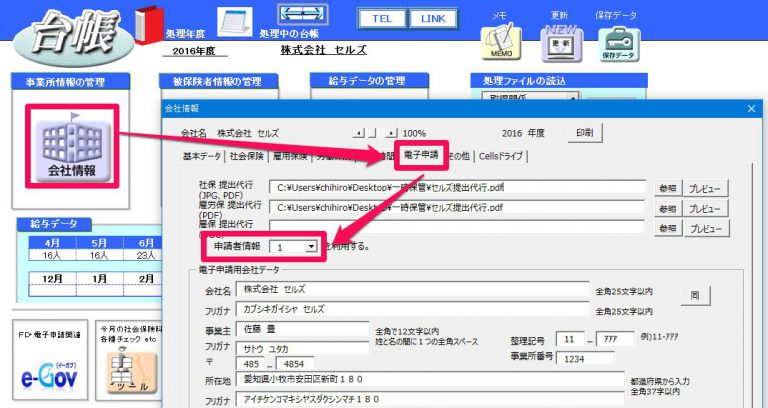The width and height of the screenshot is (768, 408).
Task: Select the 5月 column in 給与データ
Action: tap(99, 243)
